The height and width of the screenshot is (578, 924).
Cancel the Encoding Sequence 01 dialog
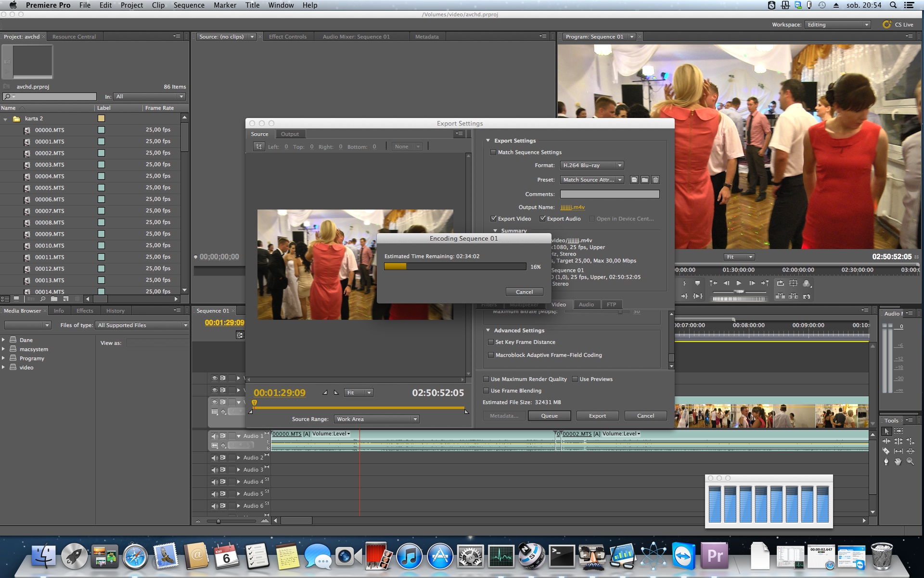pos(524,292)
